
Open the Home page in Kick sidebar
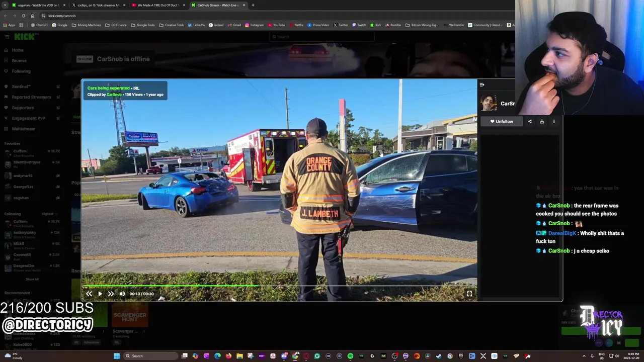[x=18, y=50]
